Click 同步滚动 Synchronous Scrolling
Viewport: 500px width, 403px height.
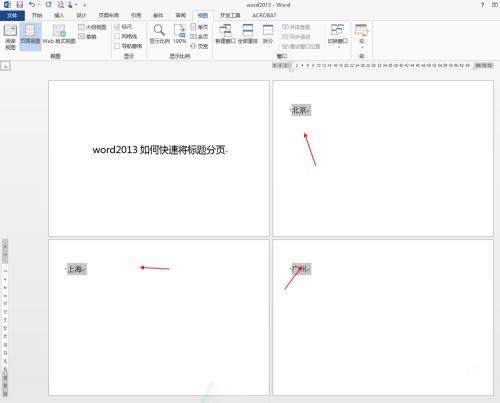[296, 36]
